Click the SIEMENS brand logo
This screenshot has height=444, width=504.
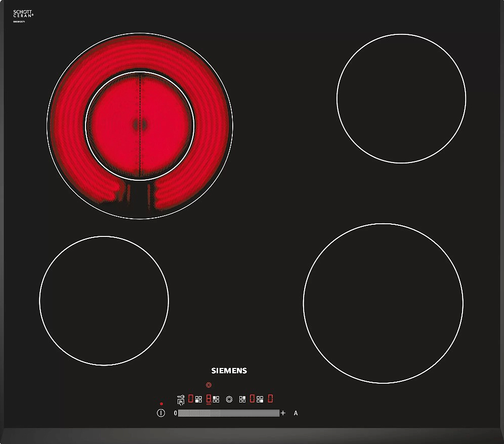coord(229,371)
